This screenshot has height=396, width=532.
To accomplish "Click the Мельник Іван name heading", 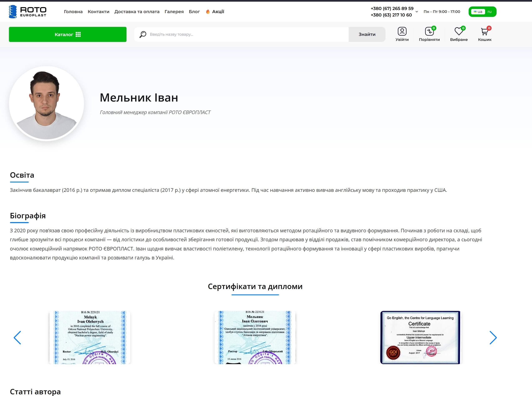I will [x=139, y=97].
